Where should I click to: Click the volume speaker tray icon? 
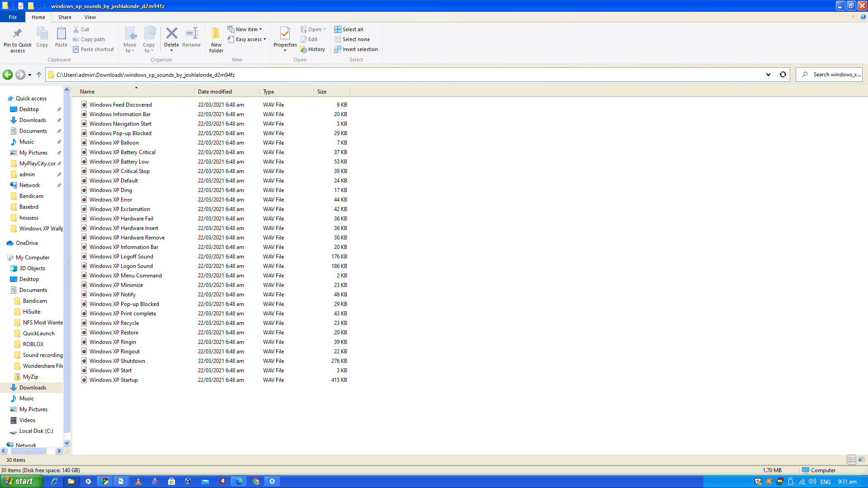pos(812,482)
